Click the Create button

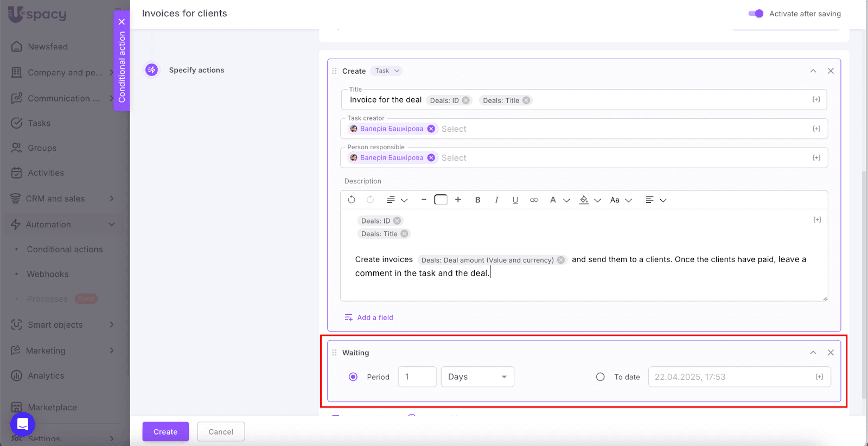165,432
